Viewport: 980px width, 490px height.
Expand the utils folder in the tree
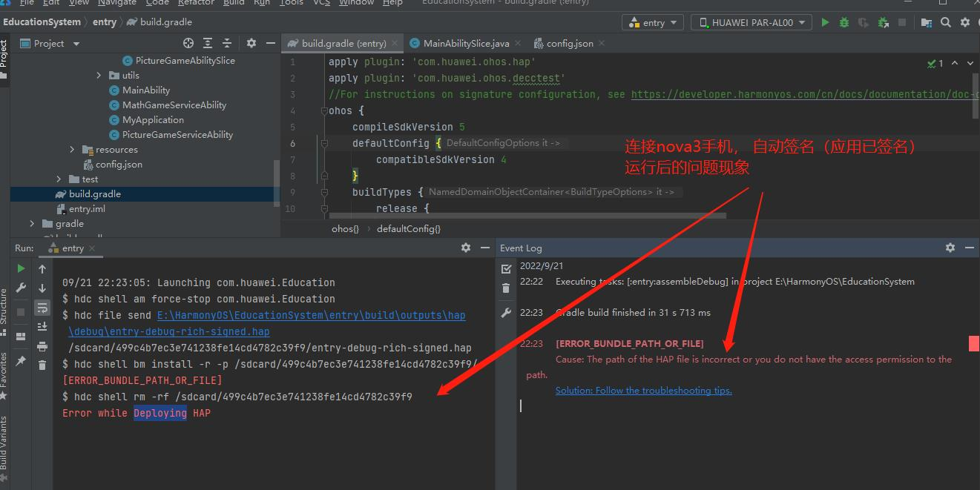[99, 76]
